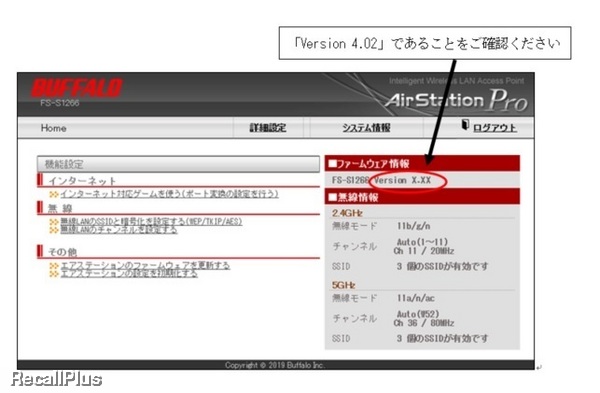The width and height of the screenshot is (600, 393).
Task: Click the AirStation Pro logo
Action: 456,100
